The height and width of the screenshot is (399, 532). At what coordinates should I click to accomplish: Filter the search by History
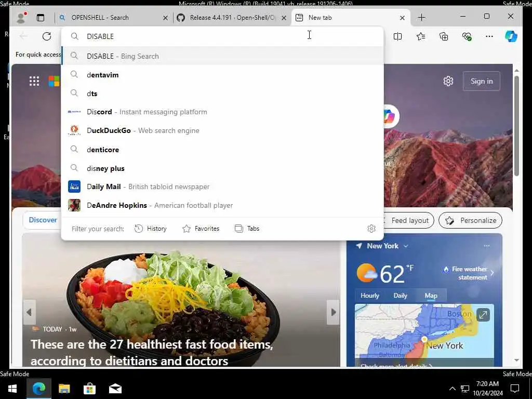150,229
